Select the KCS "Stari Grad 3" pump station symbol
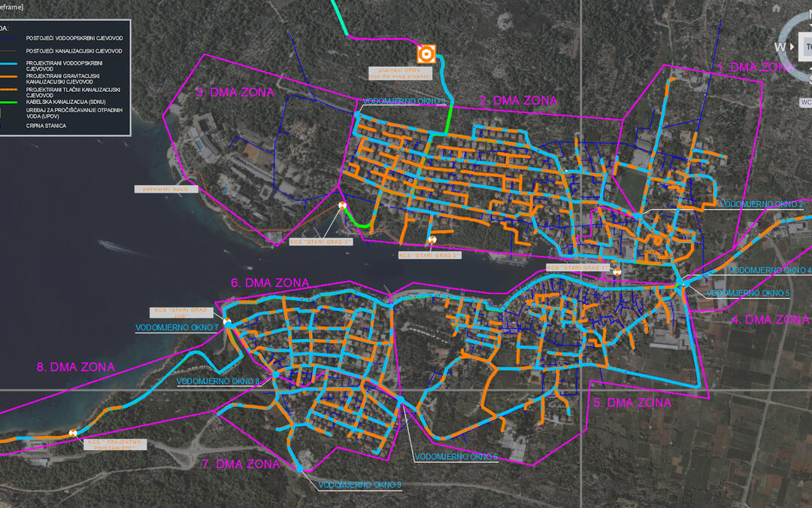The height and width of the screenshot is (508, 812). point(343,205)
